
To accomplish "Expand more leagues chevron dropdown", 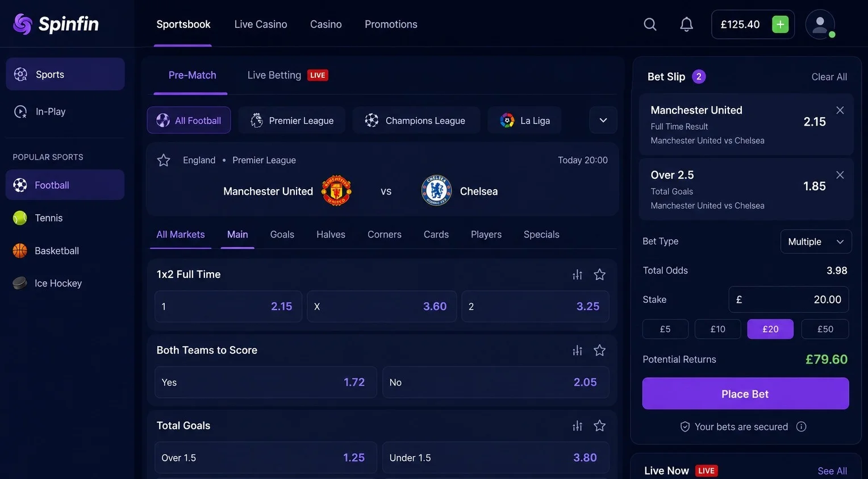I will [603, 120].
